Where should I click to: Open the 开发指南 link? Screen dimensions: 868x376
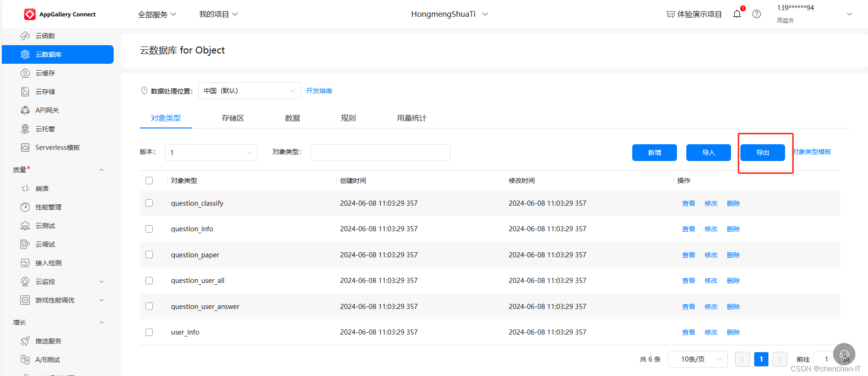[x=319, y=91]
